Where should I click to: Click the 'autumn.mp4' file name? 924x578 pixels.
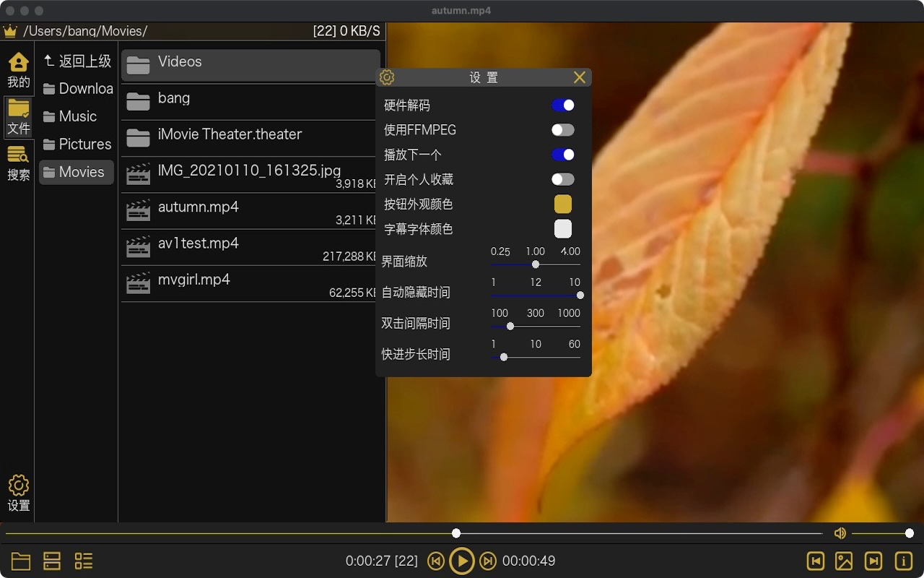199,207
